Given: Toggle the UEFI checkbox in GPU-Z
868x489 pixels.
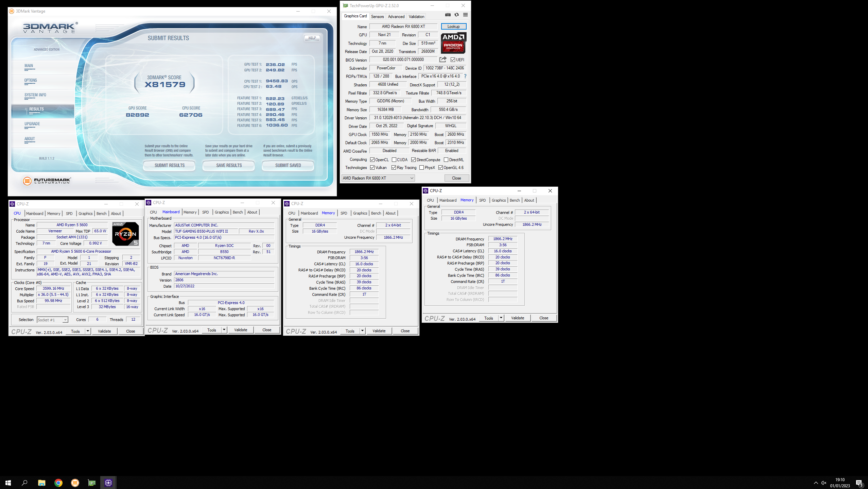Looking at the screenshot, I should (x=453, y=60).
